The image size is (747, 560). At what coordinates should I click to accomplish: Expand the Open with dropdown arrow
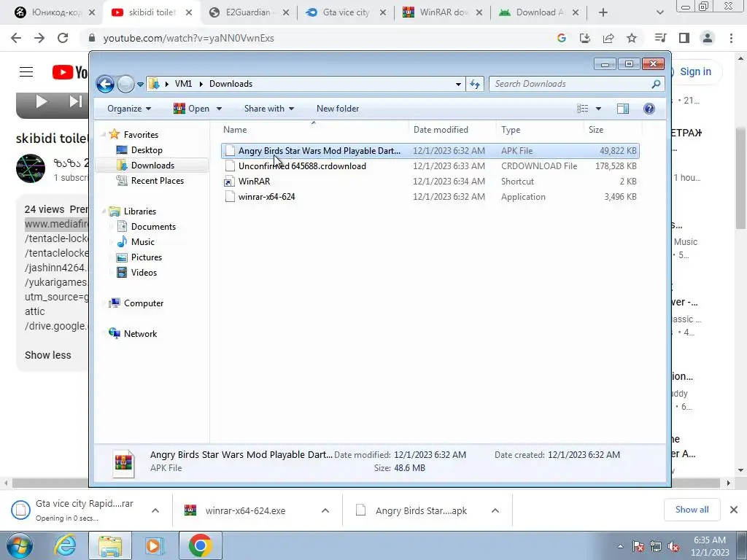pos(219,109)
